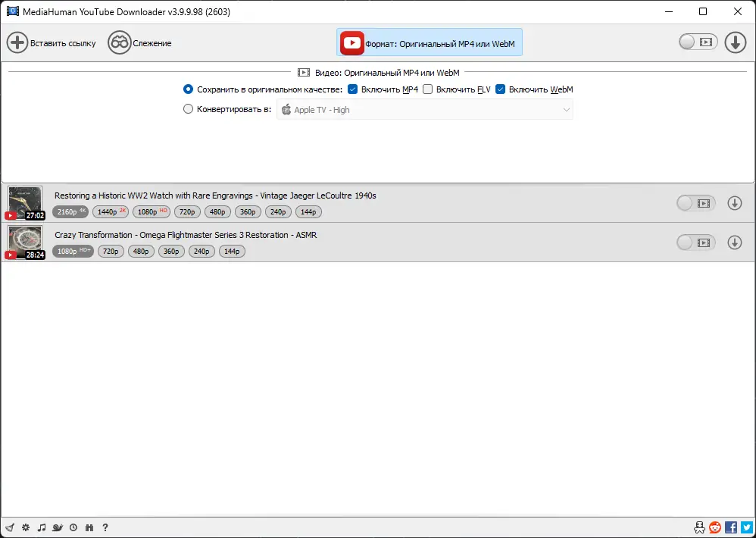Open Слежение tracking with the binoculars icon

click(x=119, y=43)
